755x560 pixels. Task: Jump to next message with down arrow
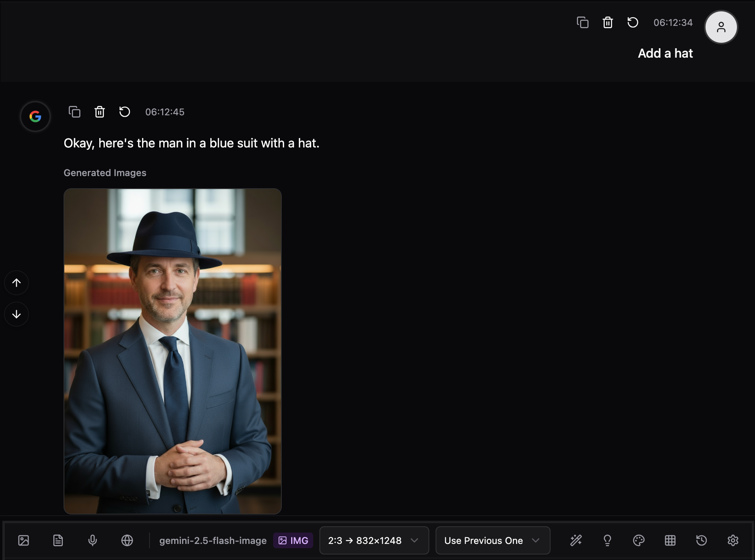[16, 314]
